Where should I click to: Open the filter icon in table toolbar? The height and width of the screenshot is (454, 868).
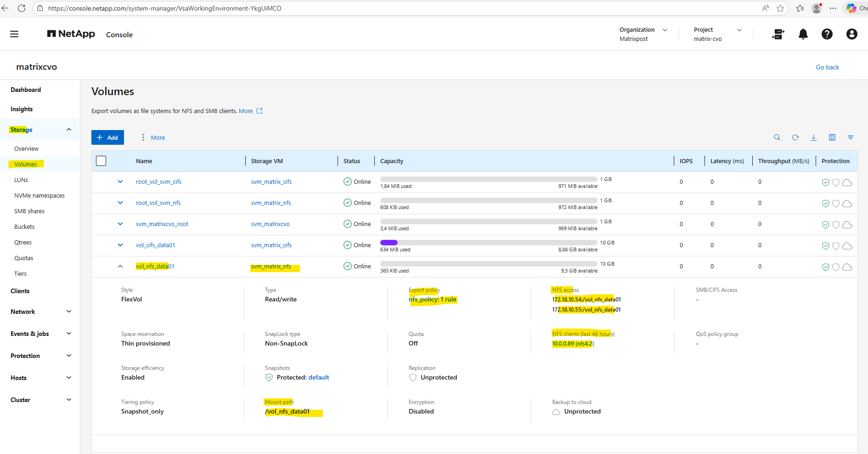tap(850, 137)
